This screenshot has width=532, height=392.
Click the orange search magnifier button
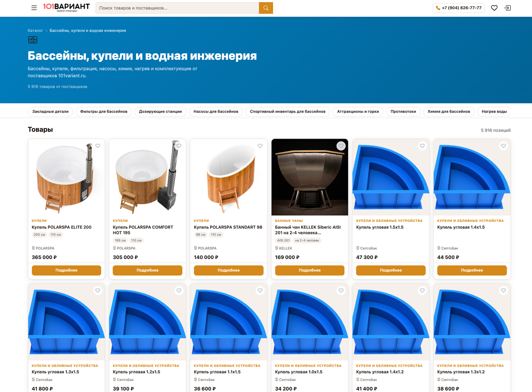(x=266, y=8)
